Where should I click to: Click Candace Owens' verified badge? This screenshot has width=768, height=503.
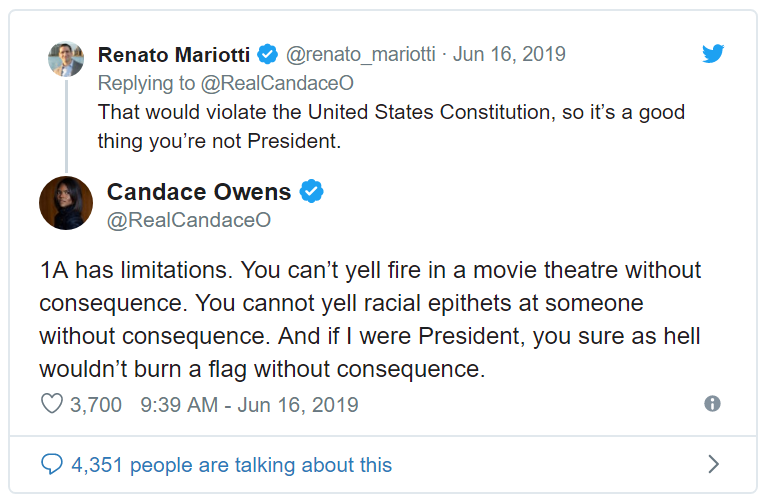coord(312,191)
